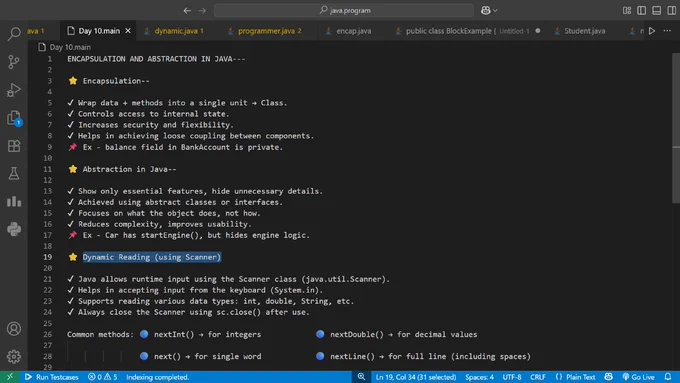Click line about balance field in BankAccount
The image size is (680, 383).
(176, 147)
